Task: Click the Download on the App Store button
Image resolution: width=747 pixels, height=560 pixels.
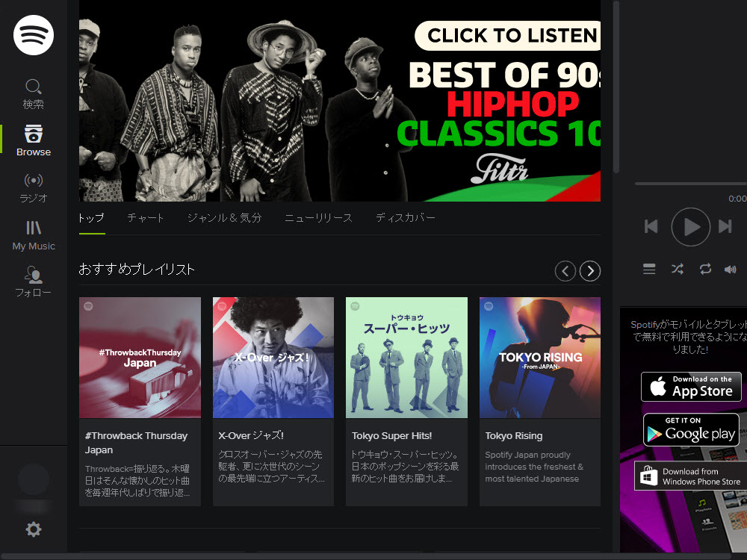Action: click(691, 387)
